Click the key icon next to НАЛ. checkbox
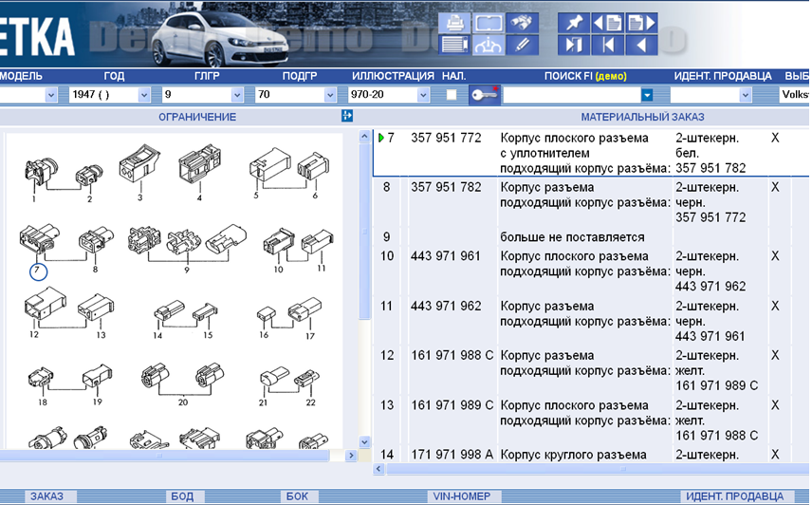Image resolution: width=812 pixels, height=505 pixels. point(485,95)
